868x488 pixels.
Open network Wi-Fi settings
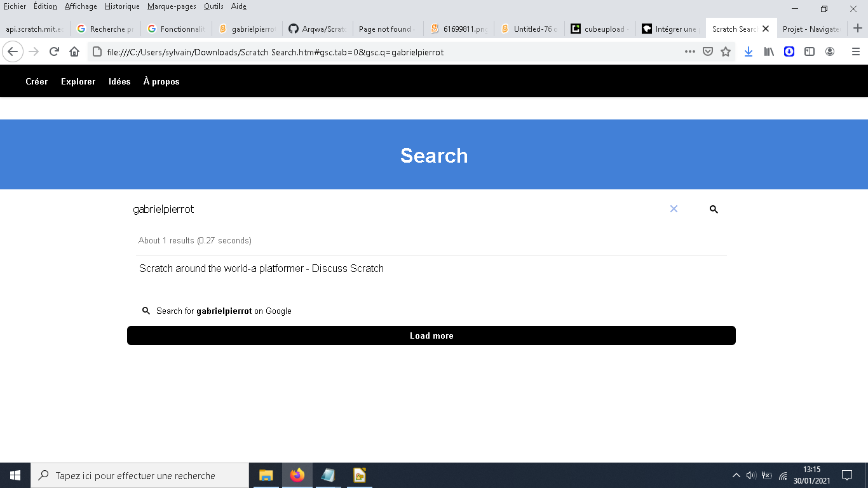click(x=783, y=475)
